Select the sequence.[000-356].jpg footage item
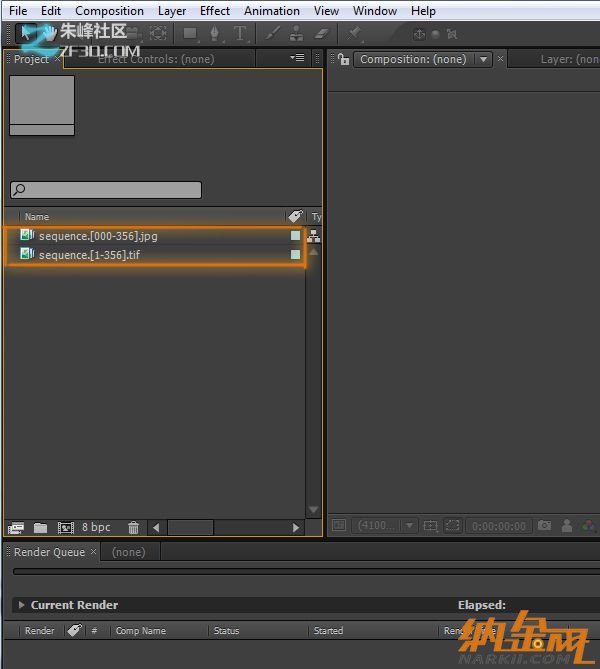Image resolution: width=600 pixels, height=669 pixels. pos(98,236)
